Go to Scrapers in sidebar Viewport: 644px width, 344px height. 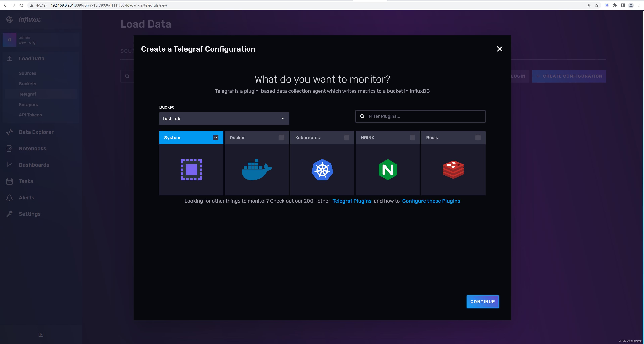click(x=28, y=105)
